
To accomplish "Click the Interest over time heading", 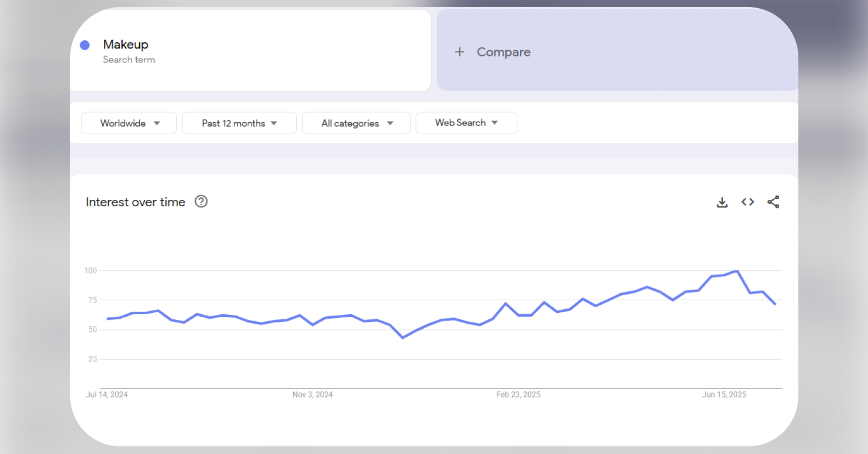I will 135,202.
